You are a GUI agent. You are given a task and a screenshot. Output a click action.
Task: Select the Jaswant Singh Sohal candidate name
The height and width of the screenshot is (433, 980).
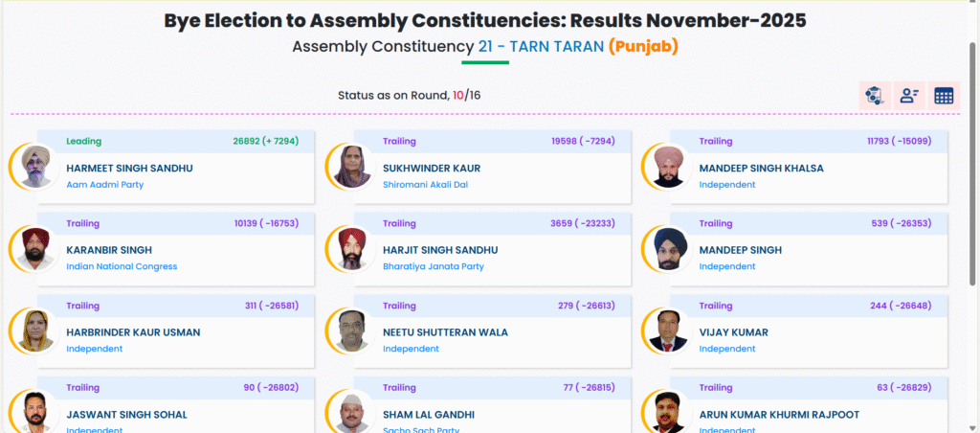tap(126, 415)
